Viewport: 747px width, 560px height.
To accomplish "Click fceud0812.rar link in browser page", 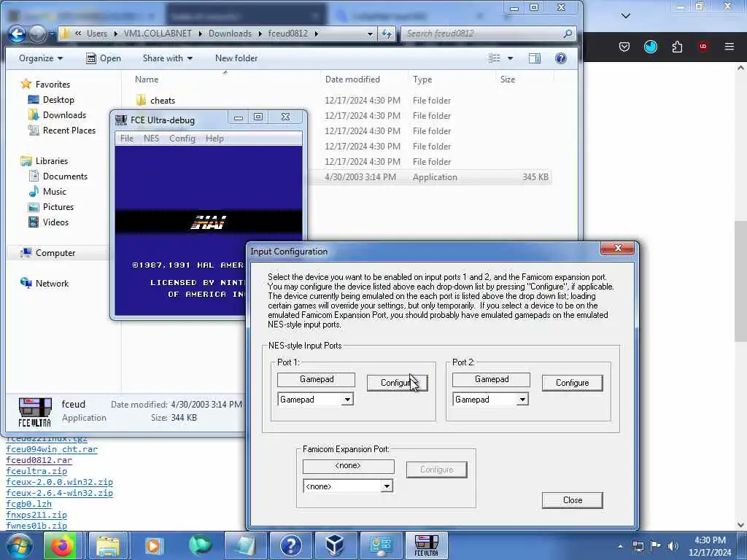I will pyautogui.click(x=39, y=461).
